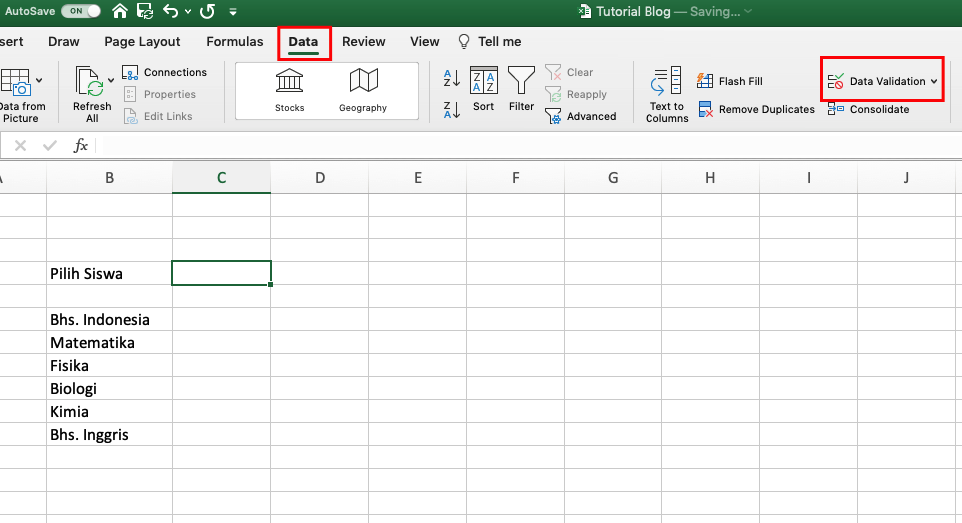Open the Sort dialog
The height and width of the screenshot is (523, 962).
tap(483, 90)
